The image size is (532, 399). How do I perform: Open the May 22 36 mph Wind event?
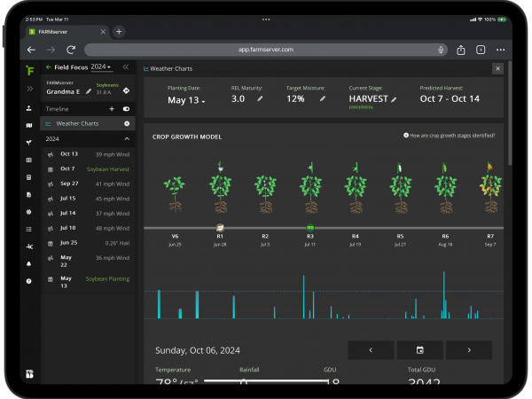(88, 261)
